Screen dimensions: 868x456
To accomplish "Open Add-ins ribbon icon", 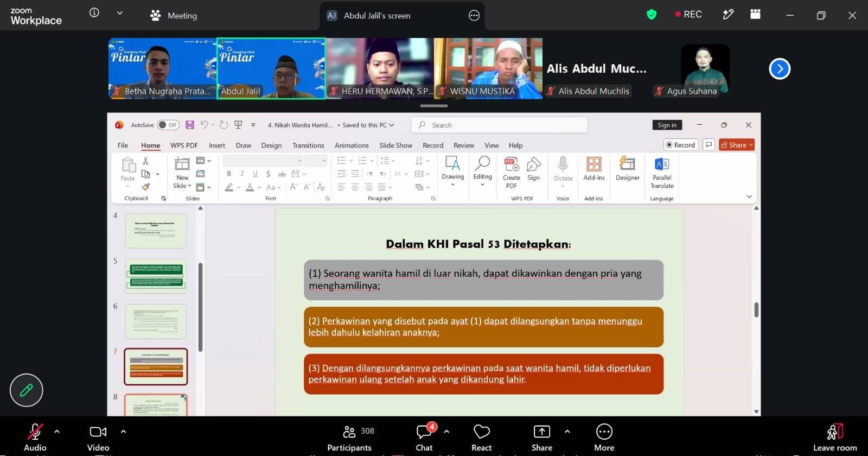I will 594,169.
